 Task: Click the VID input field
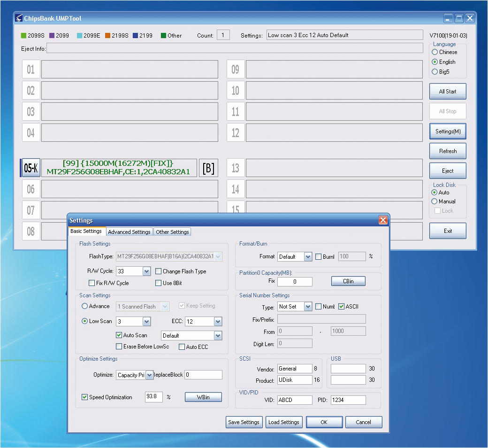pos(295,400)
